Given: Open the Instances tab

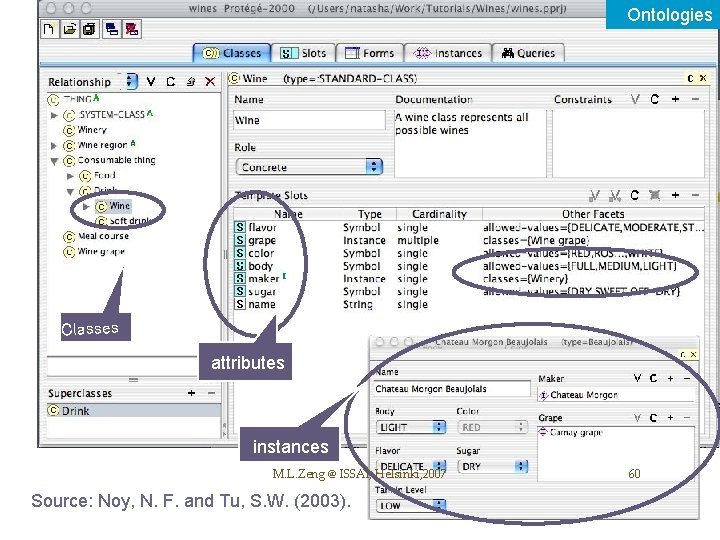Looking at the screenshot, I should (x=448, y=53).
